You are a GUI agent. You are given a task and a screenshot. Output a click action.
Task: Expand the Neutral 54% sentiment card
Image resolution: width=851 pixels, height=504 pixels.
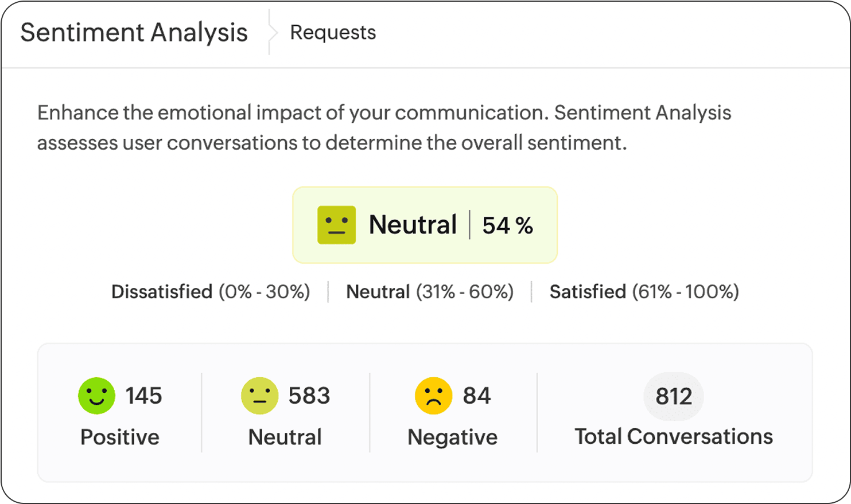pos(425,225)
